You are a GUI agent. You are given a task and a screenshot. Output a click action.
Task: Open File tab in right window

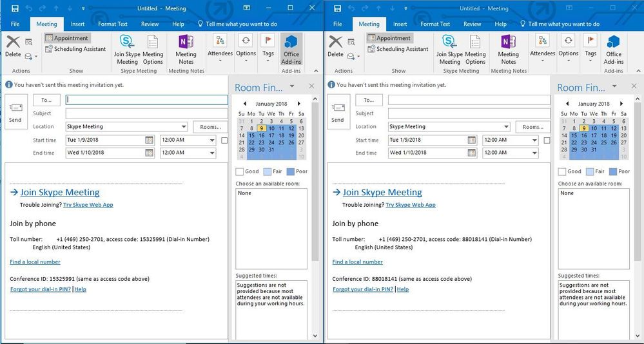coord(338,24)
